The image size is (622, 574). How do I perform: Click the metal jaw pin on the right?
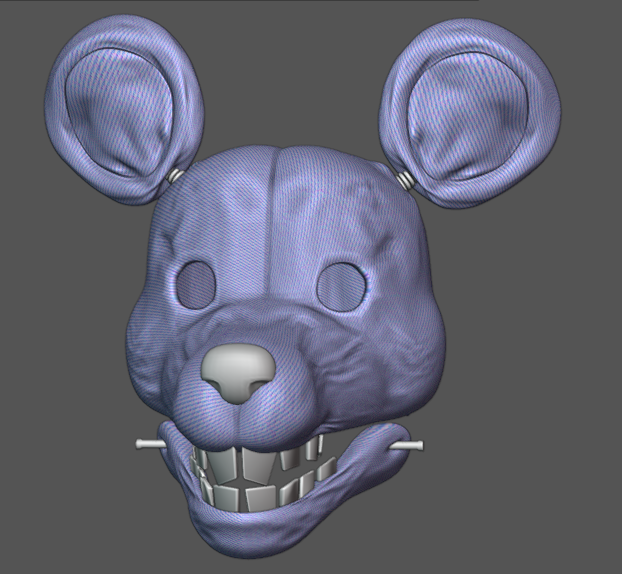click(407, 446)
